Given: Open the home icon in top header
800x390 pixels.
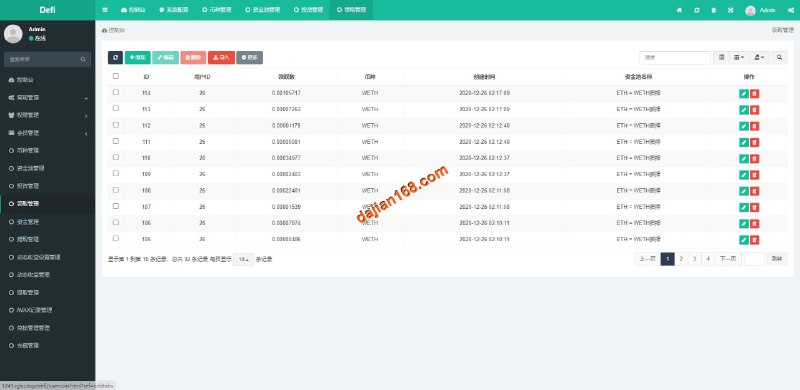Looking at the screenshot, I should point(679,10).
